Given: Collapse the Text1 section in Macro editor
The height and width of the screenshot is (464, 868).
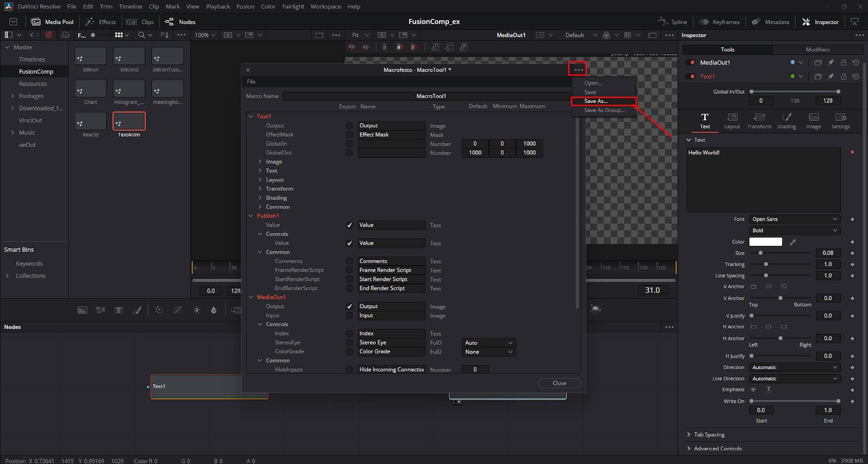Looking at the screenshot, I should (251, 117).
